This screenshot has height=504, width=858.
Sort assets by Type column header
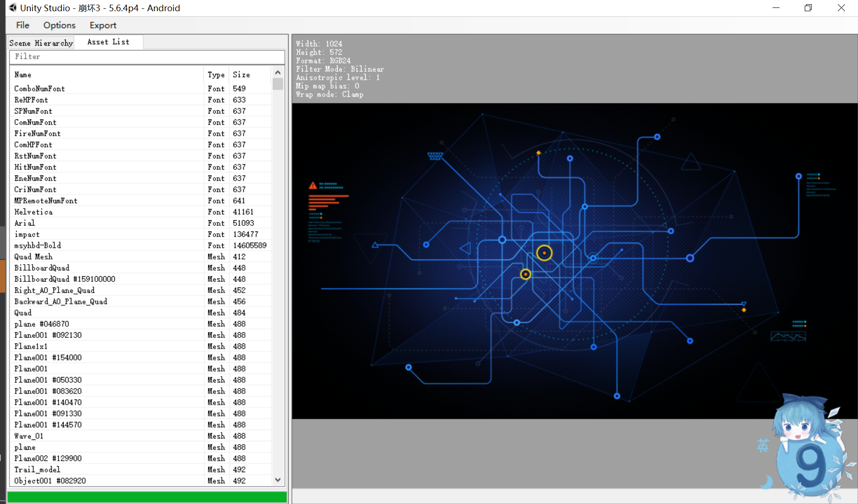(216, 75)
